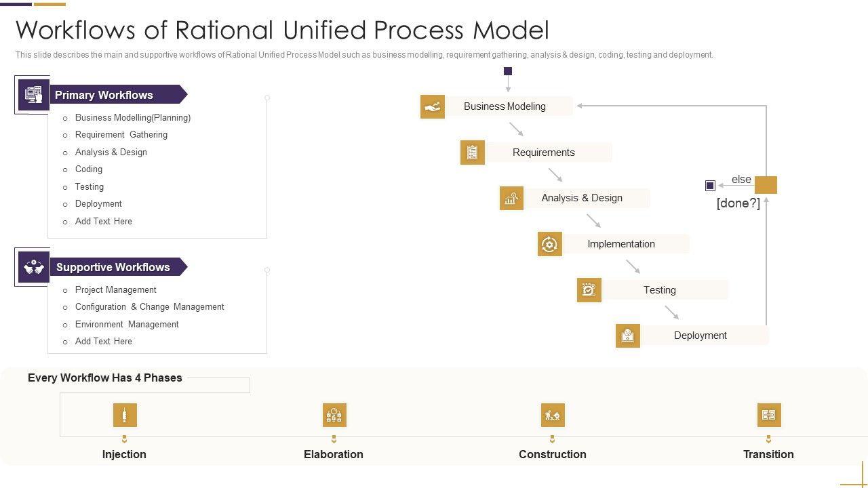
Task: Select the Primary Workflows header banner
Action: pos(115,95)
